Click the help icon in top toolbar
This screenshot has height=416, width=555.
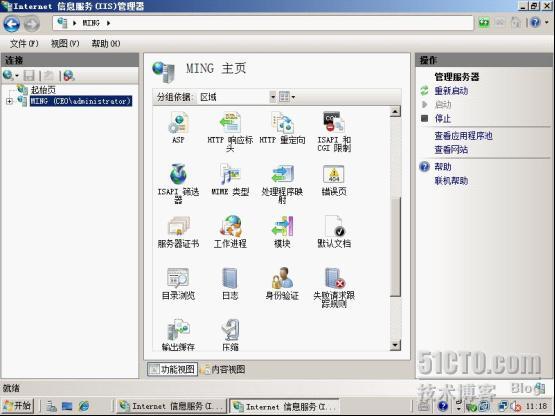(535, 23)
